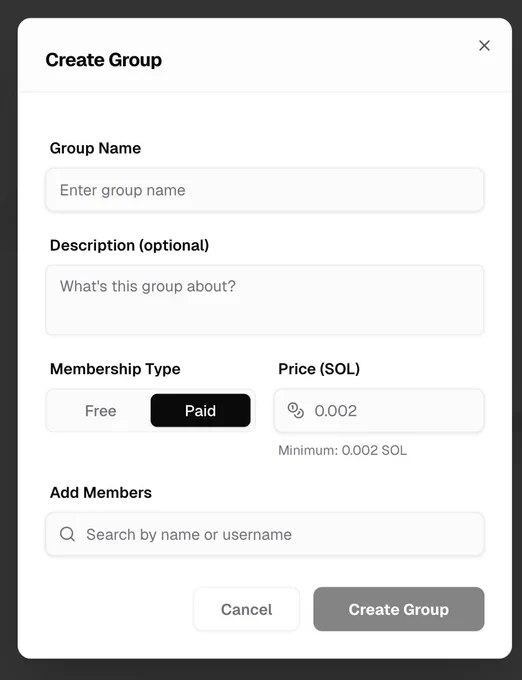Focus the Enter group name field
The height and width of the screenshot is (680, 522).
click(264, 190)
